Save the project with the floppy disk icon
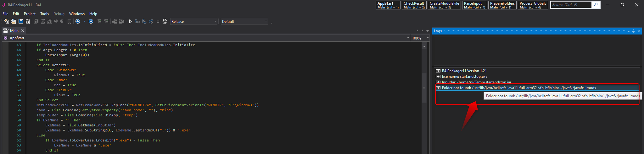The image size is (644, 154). (x=21, y=22)
